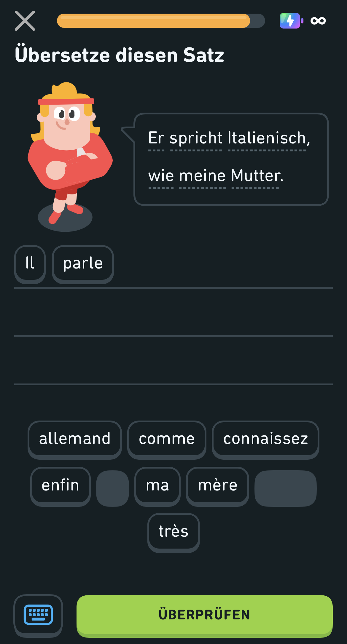Switch to keyboard input mode
This screenshot has width=347, height=644.
[x=38, y=615]
